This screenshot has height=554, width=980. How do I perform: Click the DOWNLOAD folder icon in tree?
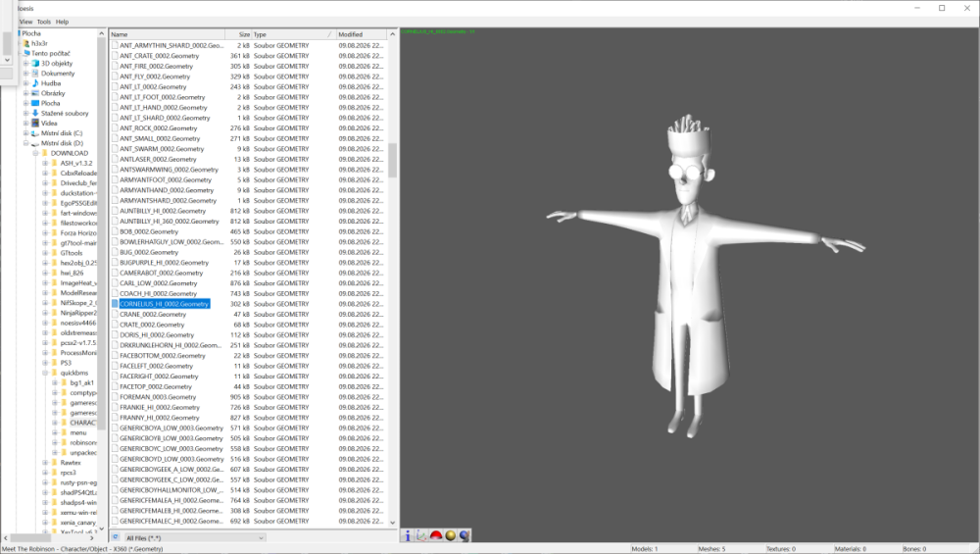click(45, 153)
